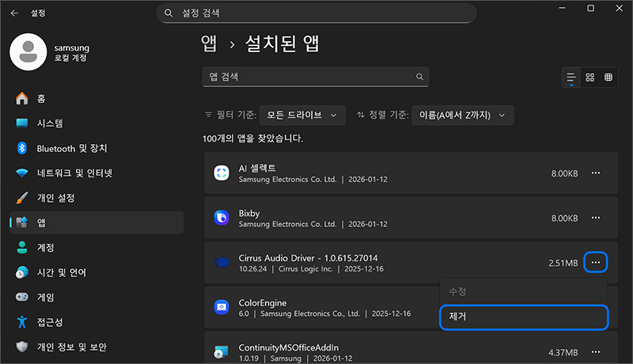
Task: Open the 모든 드라이브 filter dropdown
Action: (302, 116)
